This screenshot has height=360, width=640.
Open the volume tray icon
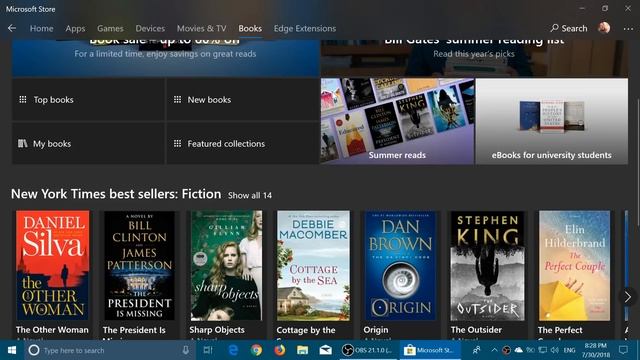(554, 350)
